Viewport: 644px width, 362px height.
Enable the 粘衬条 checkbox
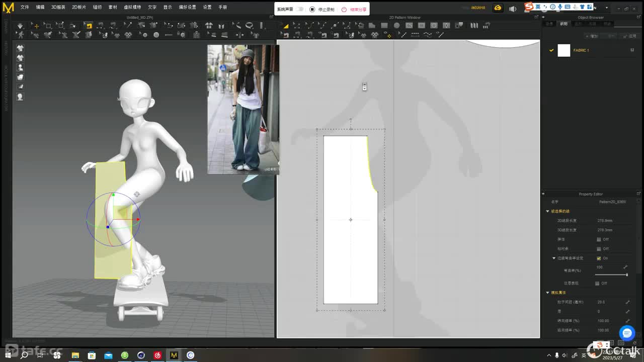[598, 249]
